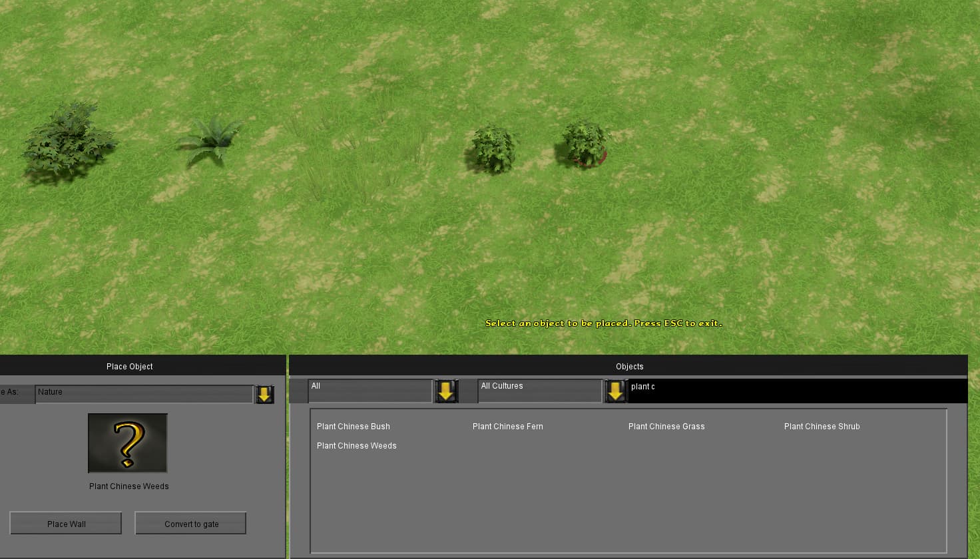Click the tall grass patch on terrain
The image size is (980, 559).
(360, 160)
